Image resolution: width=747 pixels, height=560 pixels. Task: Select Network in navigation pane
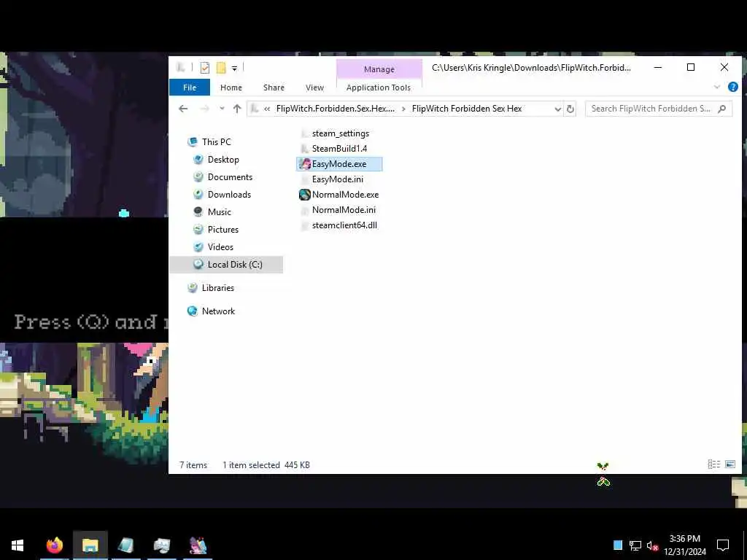(x=218, y=311)
